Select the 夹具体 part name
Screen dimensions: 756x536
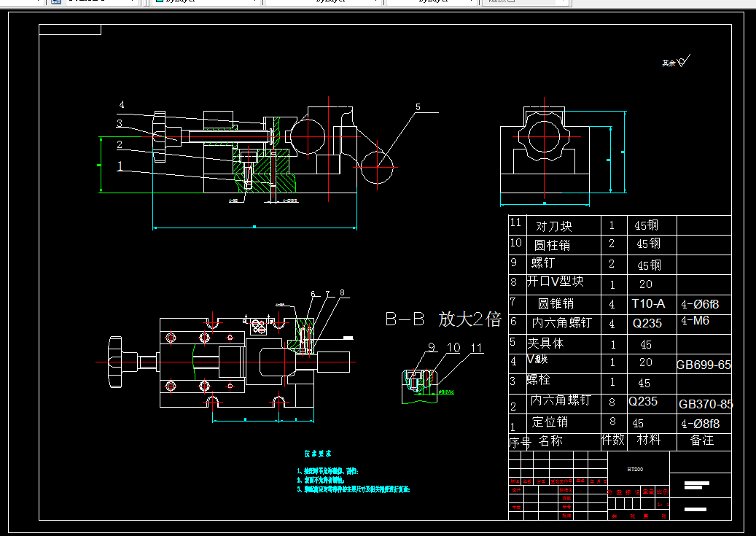point(545,343)
